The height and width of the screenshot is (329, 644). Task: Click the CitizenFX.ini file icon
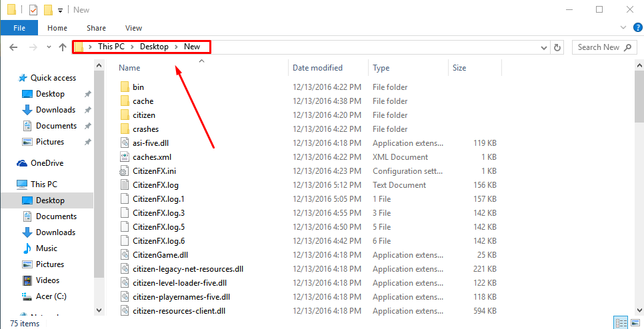click(124, 171)
